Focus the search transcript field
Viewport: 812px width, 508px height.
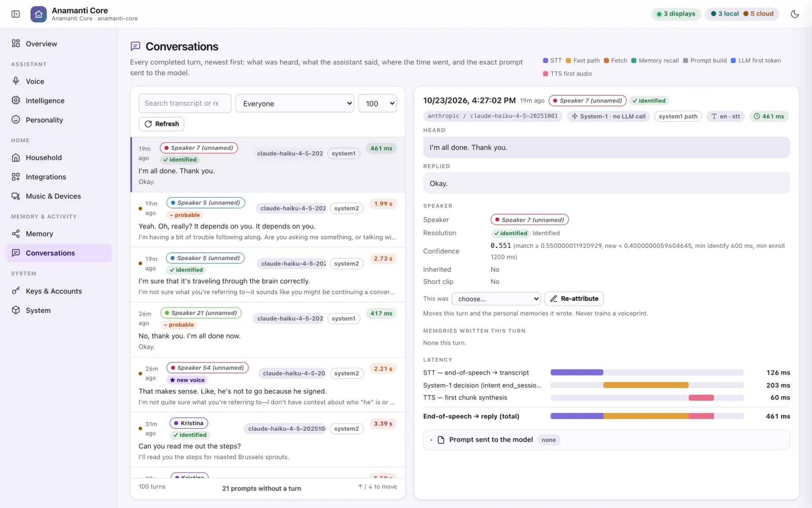[185, 103]
